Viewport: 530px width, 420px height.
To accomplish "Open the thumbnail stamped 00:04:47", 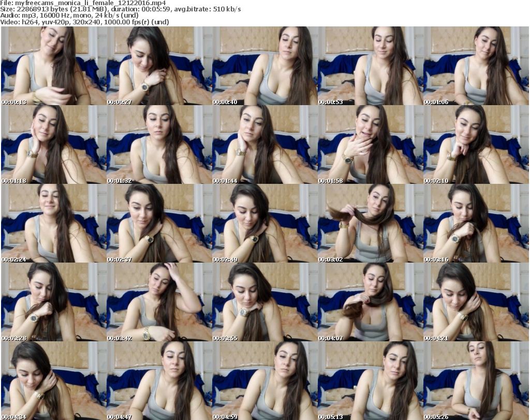I will coord(159,381).
